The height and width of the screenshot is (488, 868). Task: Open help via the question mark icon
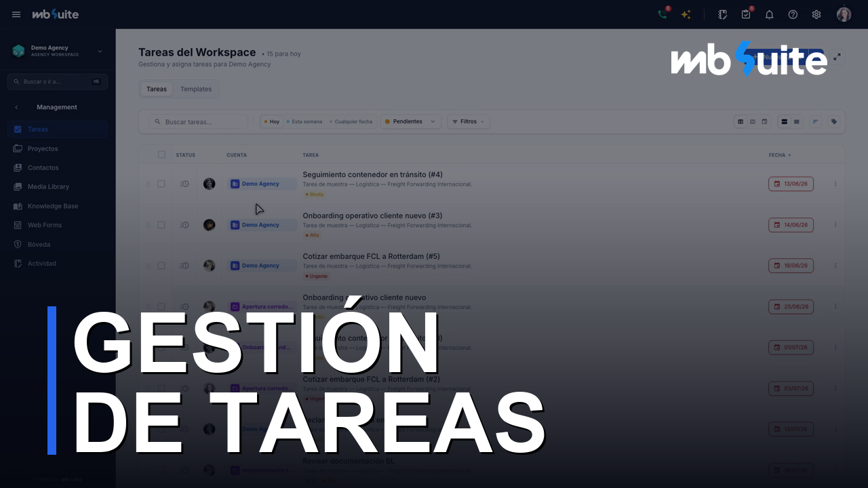[x=793, y=14]
